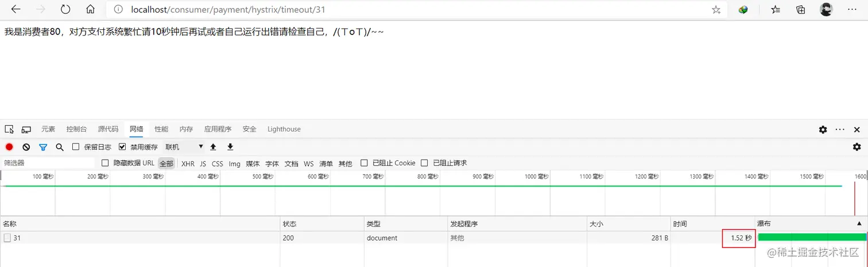Go back to the previous page
Viewport: 868px width, 267px height.
tap(16, 10)
